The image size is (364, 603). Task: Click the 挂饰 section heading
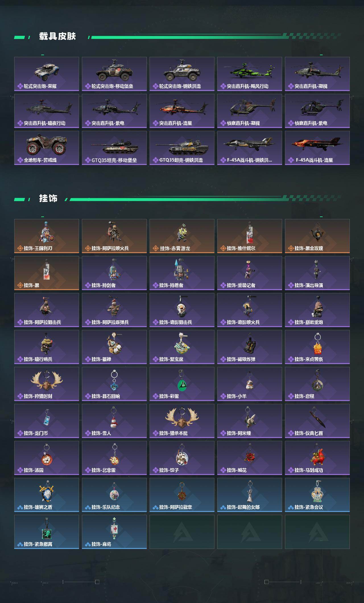(48, 198)
